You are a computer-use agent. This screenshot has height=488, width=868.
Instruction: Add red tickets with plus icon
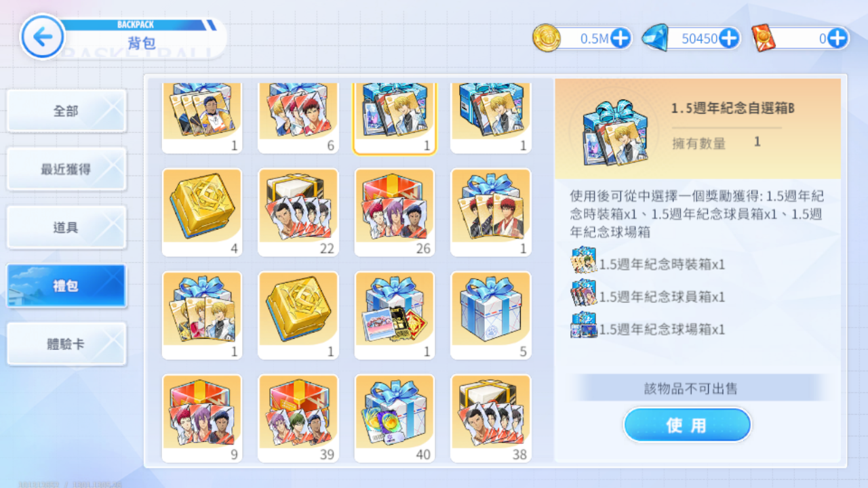[838, 39]
